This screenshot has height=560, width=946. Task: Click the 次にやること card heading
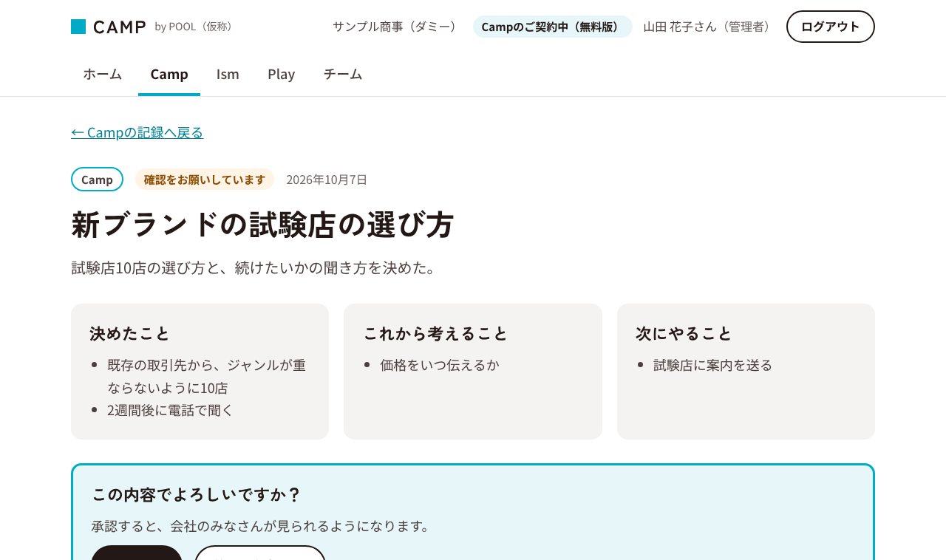click(684, 333)
